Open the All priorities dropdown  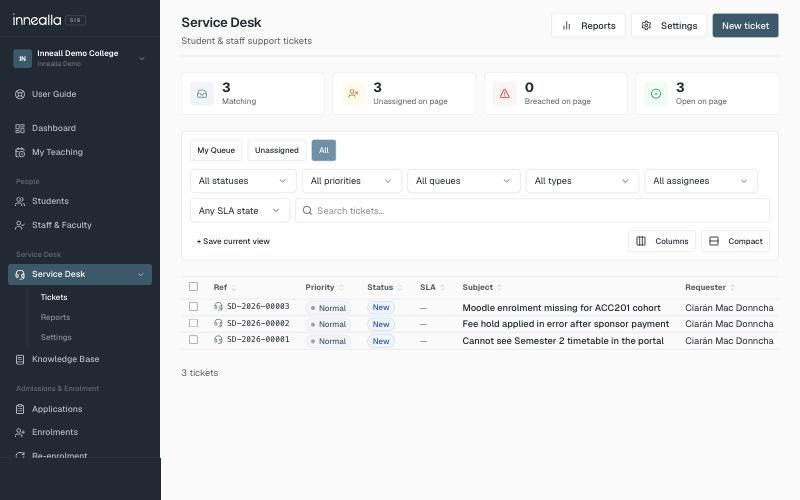point(352,181)
